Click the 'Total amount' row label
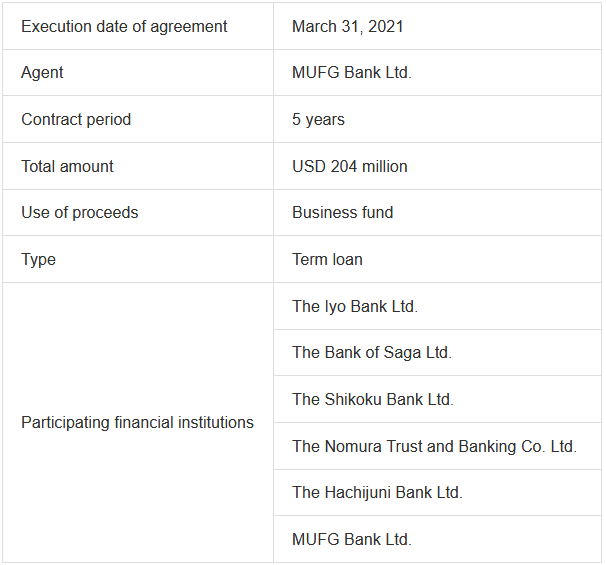This screenshot has height=565, width=606. [x=67, y=166]
